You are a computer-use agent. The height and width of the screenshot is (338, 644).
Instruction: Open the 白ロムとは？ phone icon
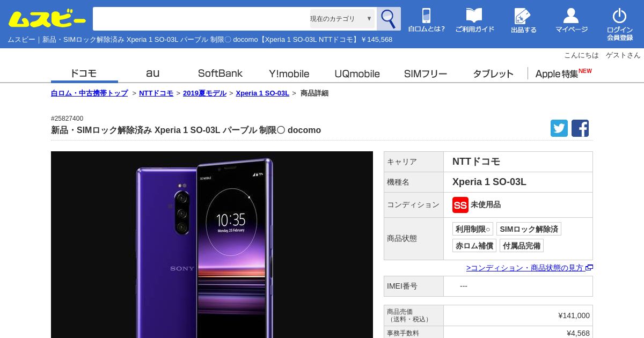[427, 20]
